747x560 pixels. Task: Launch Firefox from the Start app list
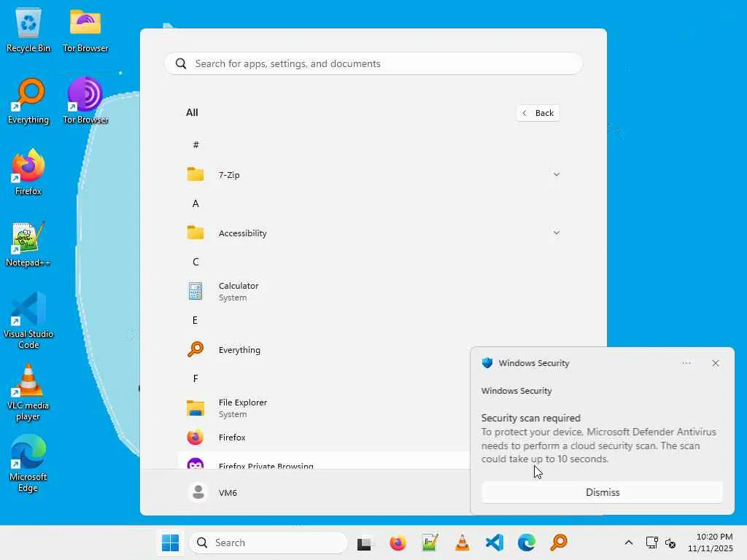tap(324, 437)
